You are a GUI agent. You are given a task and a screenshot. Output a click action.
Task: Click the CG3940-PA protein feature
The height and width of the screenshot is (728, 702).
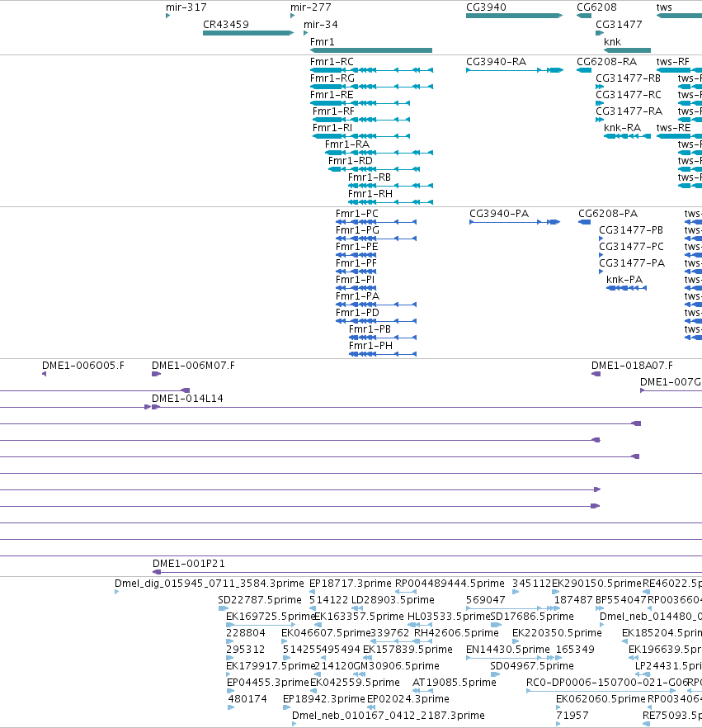click(x=515, y=222)
